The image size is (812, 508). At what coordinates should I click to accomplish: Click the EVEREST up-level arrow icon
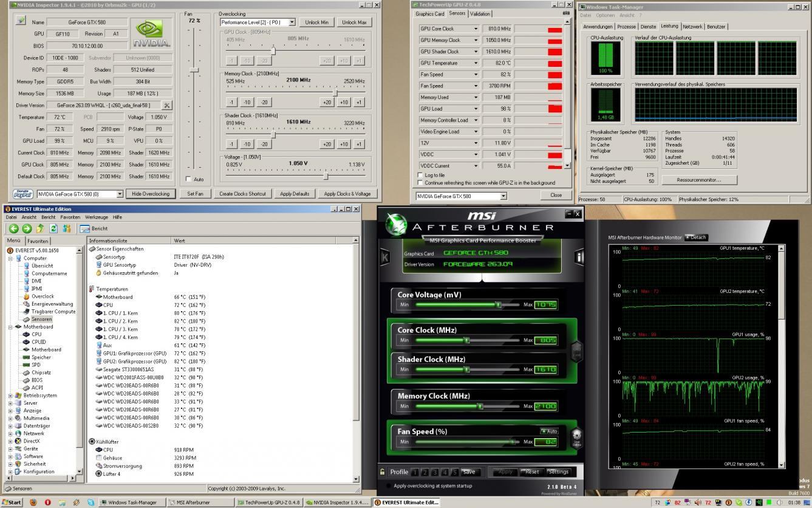tap(40, 228)
